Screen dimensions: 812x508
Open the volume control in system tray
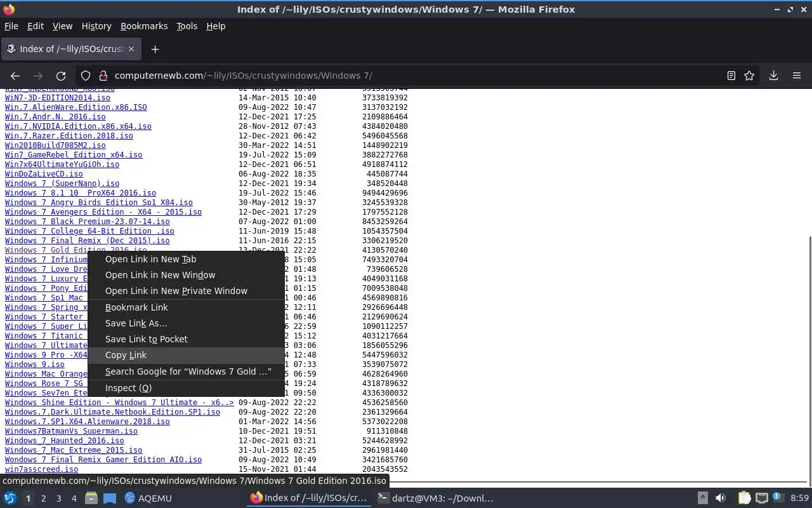[721, 498]
